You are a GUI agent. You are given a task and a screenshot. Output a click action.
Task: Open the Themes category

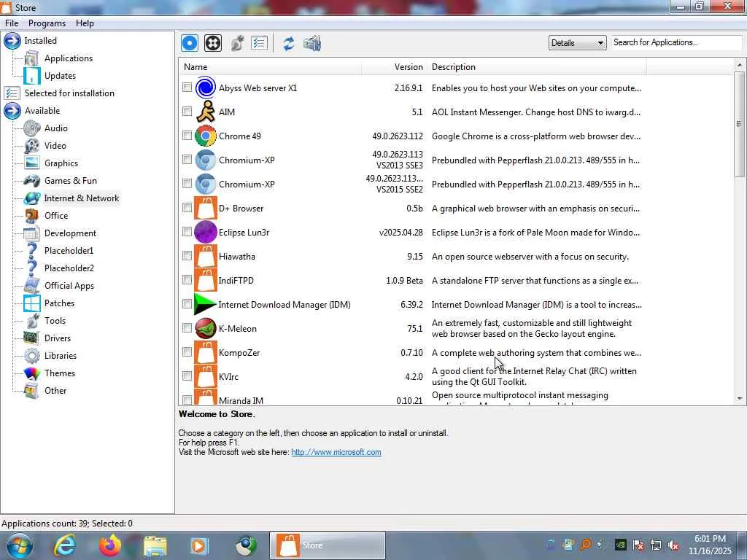pos(60,373)
